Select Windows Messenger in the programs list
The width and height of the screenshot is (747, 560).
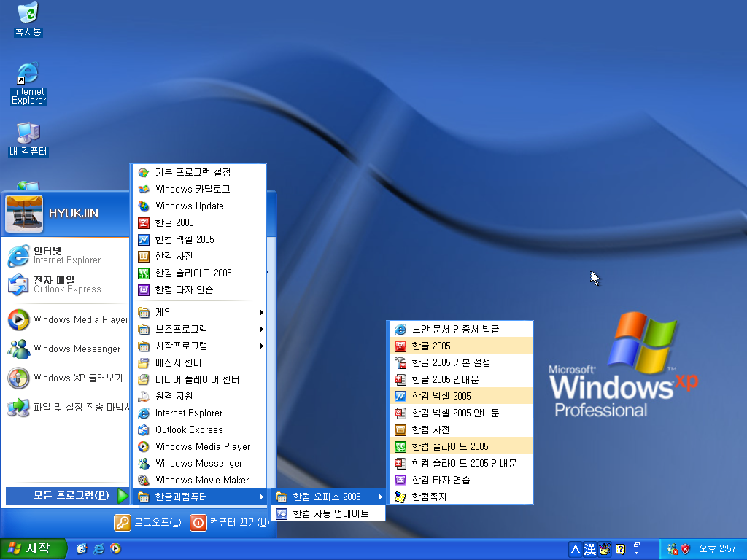tap(199, 463)
